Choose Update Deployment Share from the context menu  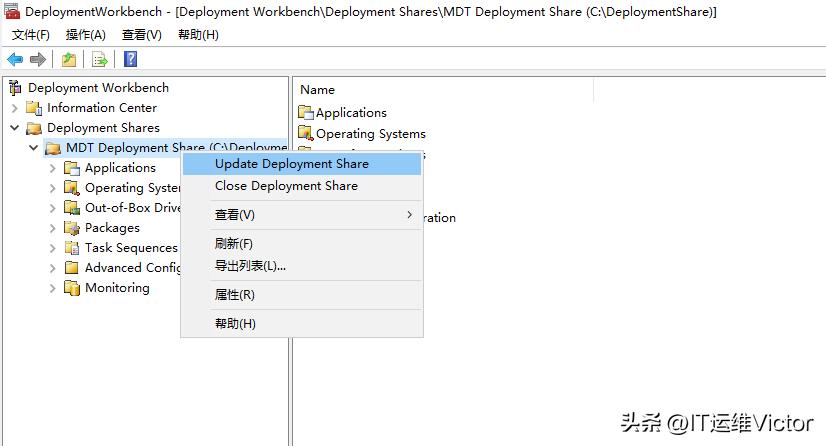pyautogui.click(x=302, y=164)
